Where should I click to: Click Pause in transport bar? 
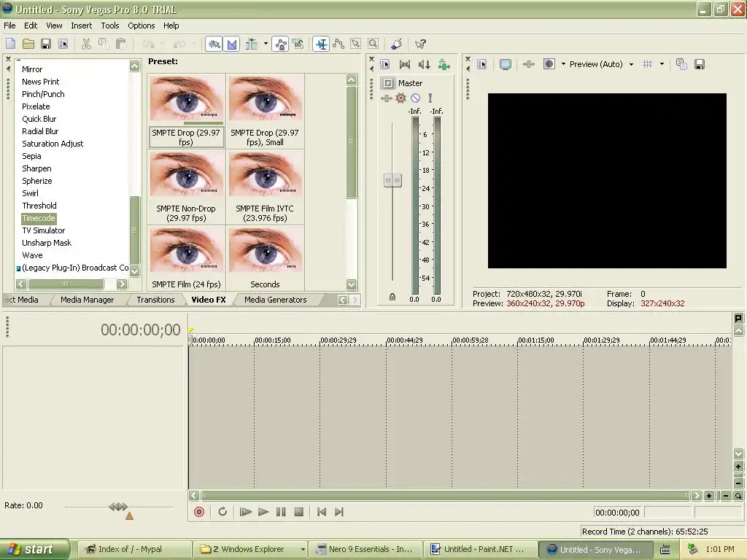[281, 512]
